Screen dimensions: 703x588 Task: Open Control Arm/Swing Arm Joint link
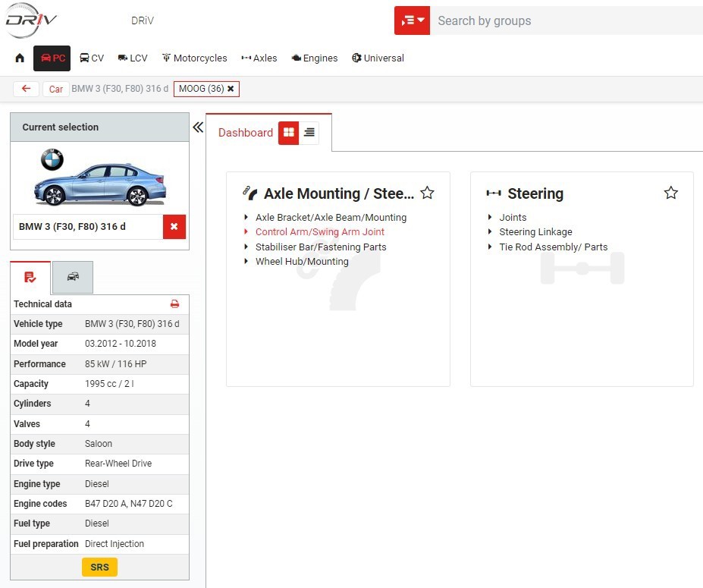click(x=319, y=232)
